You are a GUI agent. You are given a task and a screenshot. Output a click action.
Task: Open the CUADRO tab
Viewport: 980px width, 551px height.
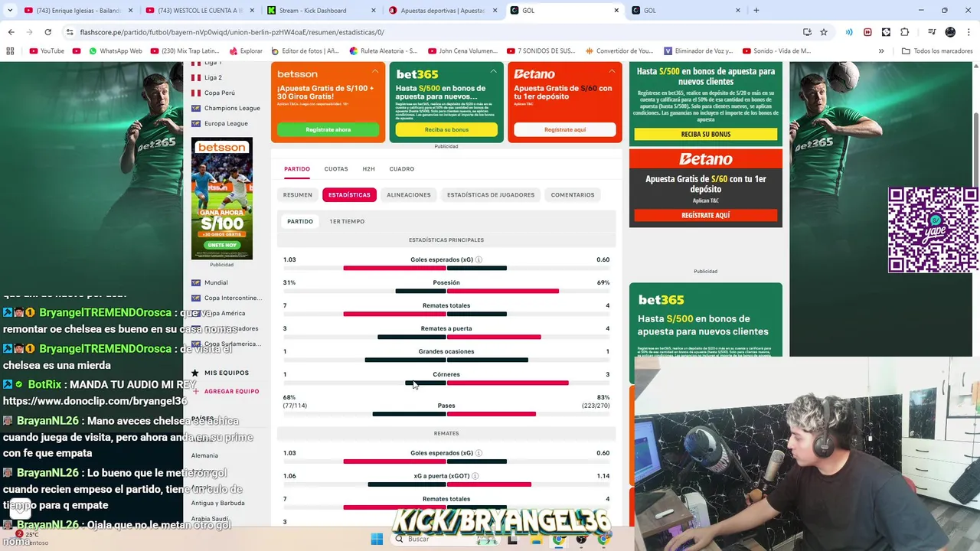pyautogui.click(x=401, y=169)
